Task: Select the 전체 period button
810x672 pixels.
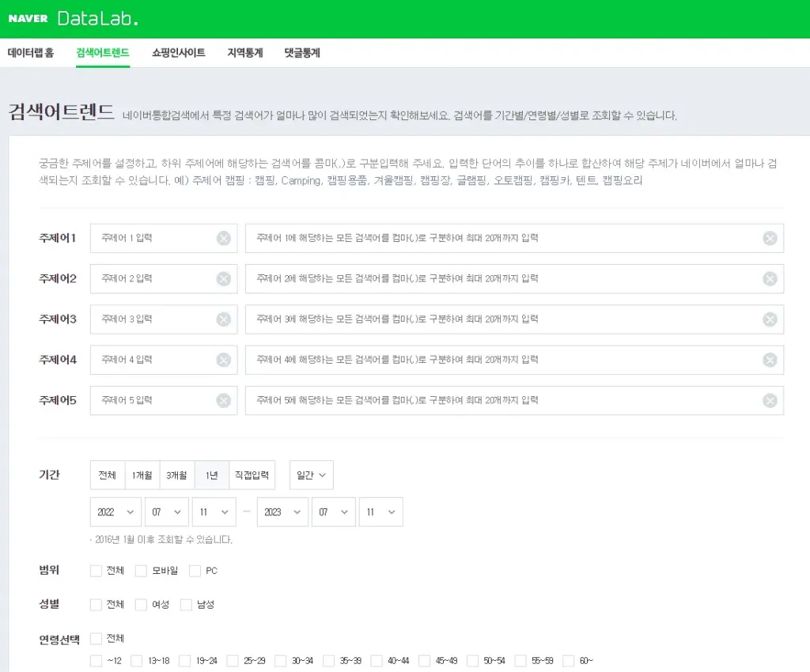Action: [108, 475]
